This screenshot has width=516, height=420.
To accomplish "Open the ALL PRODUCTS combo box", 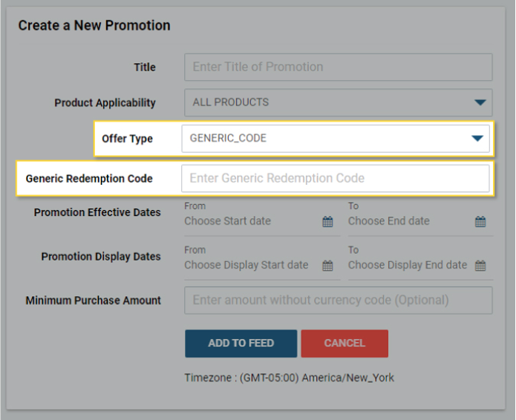I will [x=339, y=102].
